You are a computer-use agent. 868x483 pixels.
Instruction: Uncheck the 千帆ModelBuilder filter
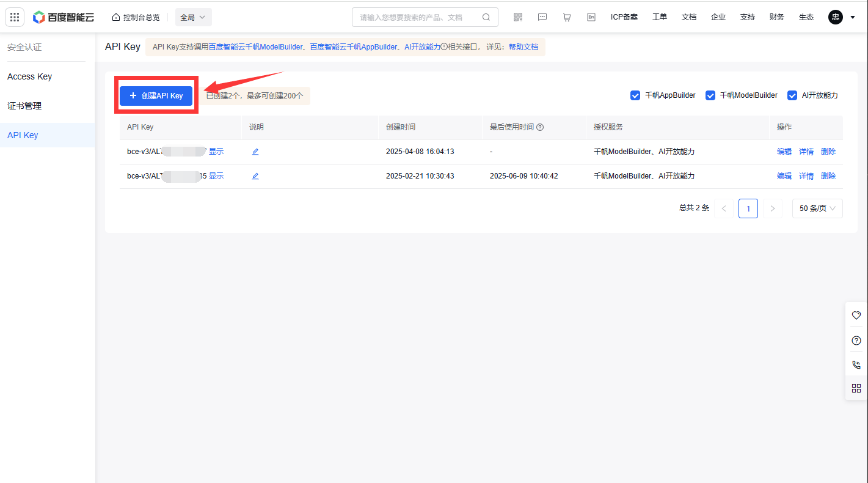pos(710,95)
